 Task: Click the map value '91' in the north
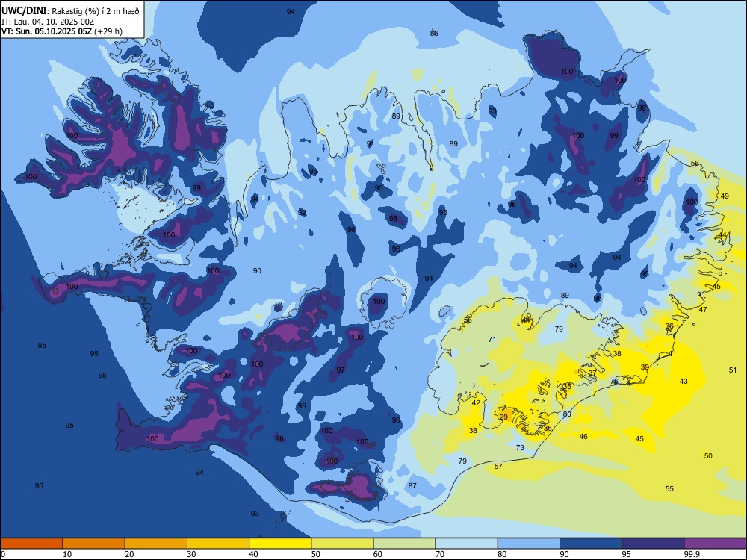(x=371, y=143)
